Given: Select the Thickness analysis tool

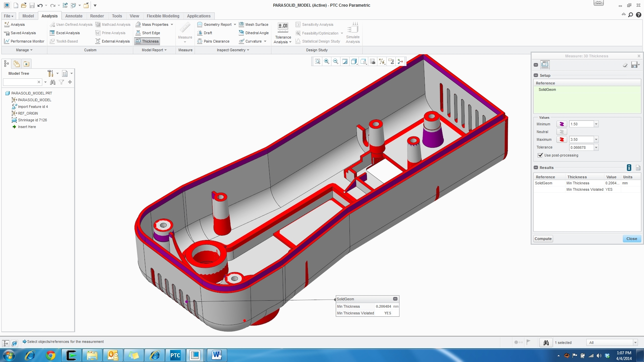Looking at the screenshot, I should coord(147,41).
